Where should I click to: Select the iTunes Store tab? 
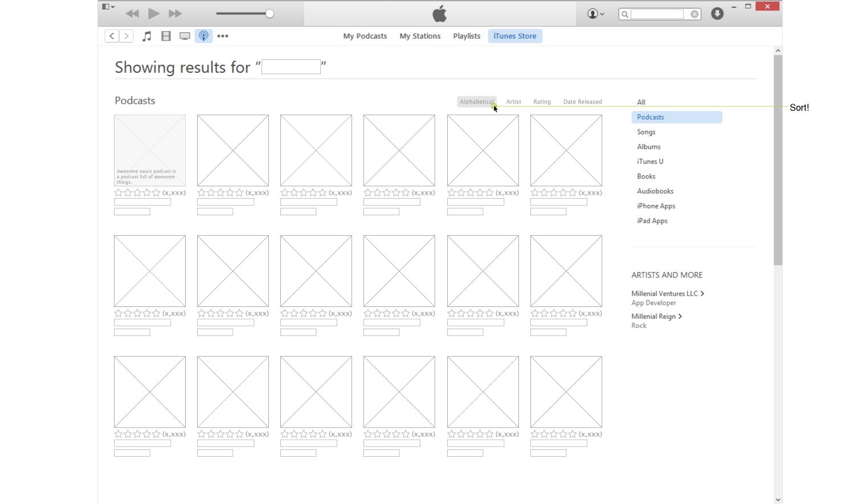point(515,36)
